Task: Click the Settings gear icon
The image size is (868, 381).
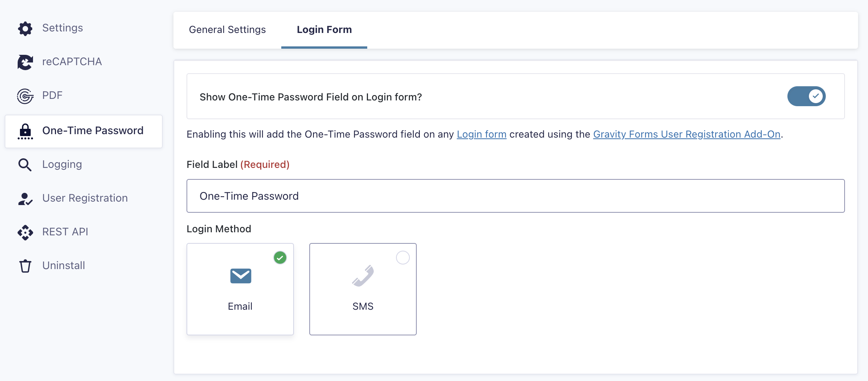Action: [25, 28]
